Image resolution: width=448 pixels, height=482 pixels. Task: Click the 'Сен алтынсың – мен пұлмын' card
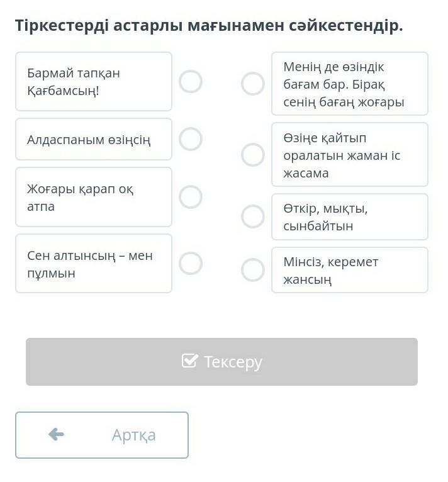click(94, 264)
